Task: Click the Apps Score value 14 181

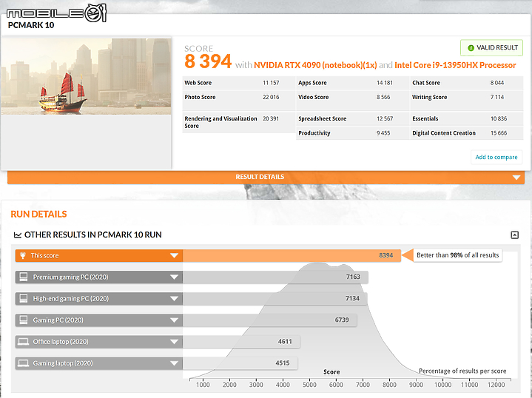Action: coord(385,83)
